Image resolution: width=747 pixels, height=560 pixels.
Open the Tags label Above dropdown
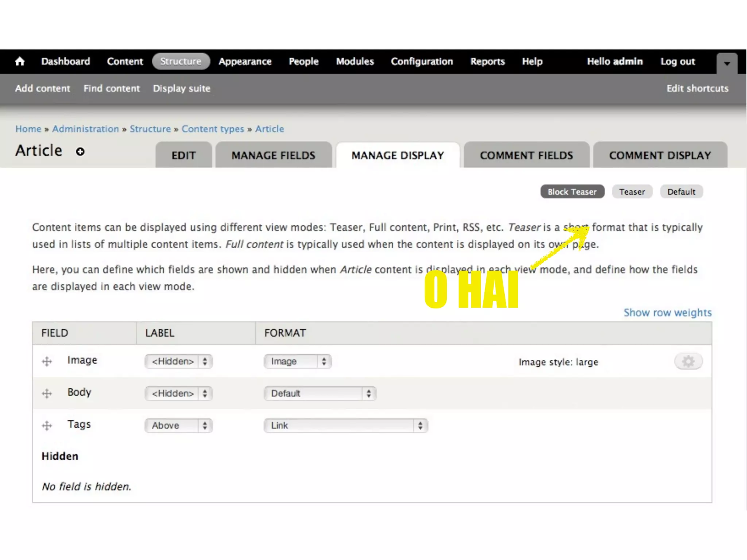(178, 425)
